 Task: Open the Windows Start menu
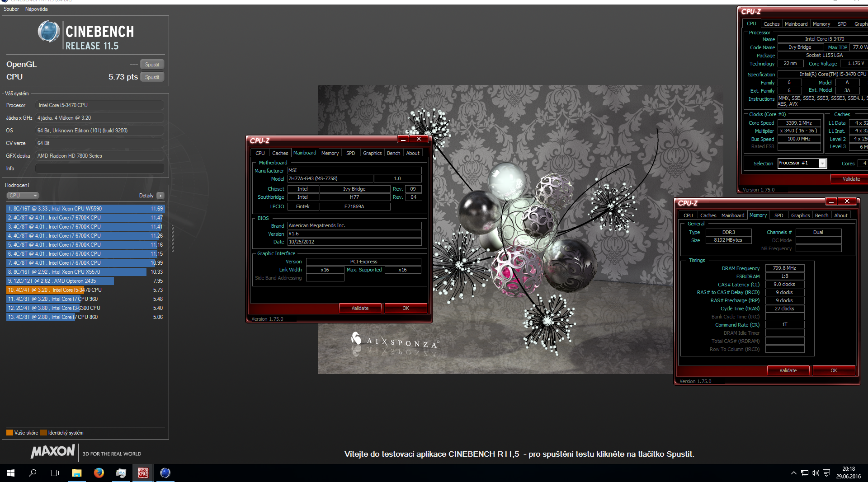point(11,473)
